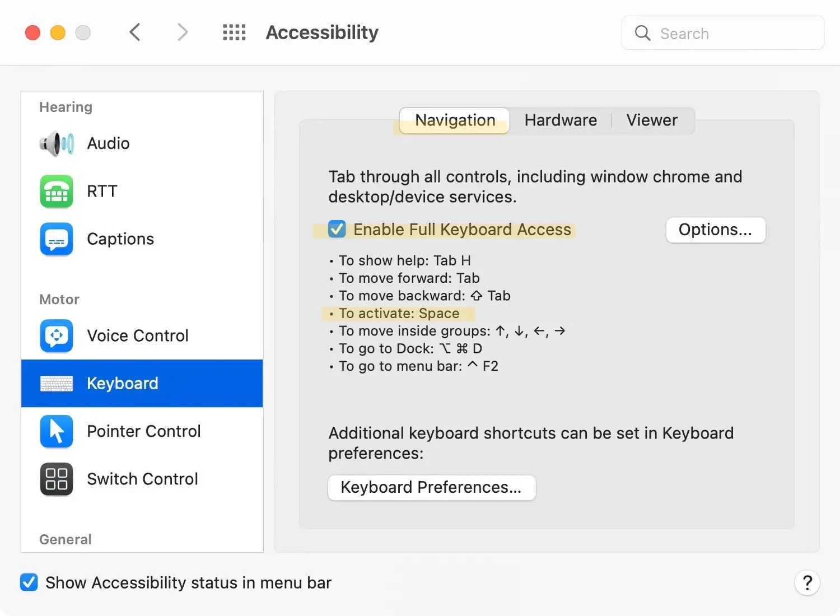Screen dimensions: 840x616
Task: Go back with the left chevron
Action: pos(135,32)
